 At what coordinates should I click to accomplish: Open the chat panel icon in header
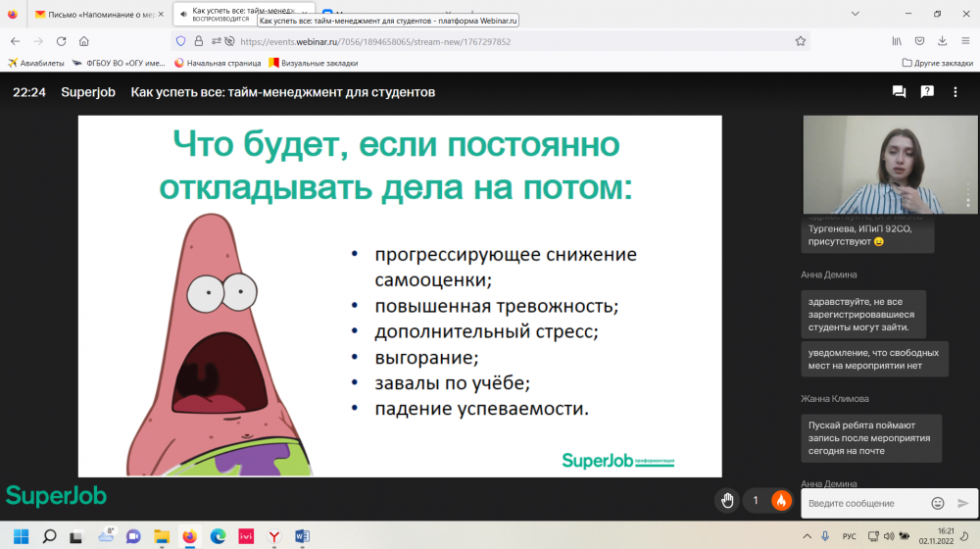click(899, 92)
